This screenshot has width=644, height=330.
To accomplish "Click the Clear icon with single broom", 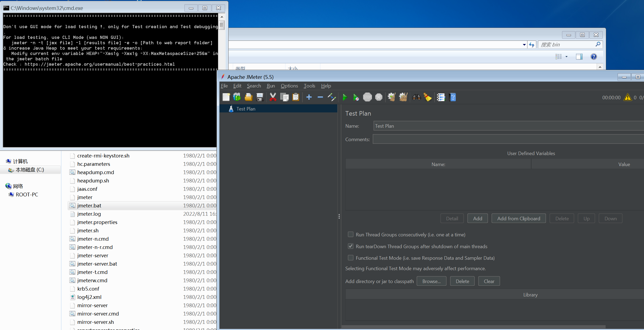I will 392,97.
